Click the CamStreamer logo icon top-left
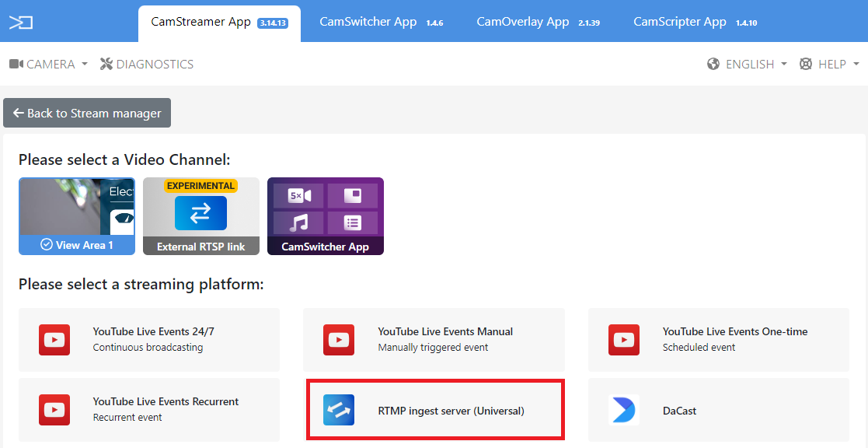Image resolution: width=868 pixels, height=448 pixels. point(21,22)
